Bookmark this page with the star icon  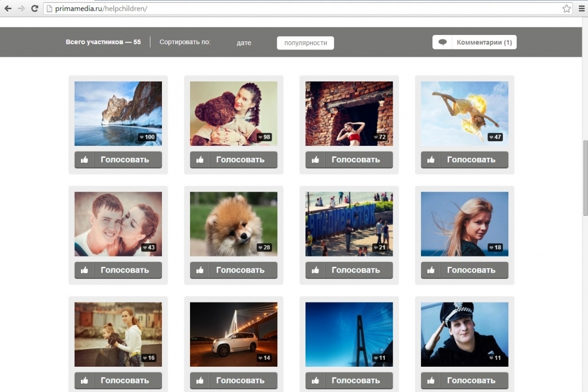pos(566,9)
